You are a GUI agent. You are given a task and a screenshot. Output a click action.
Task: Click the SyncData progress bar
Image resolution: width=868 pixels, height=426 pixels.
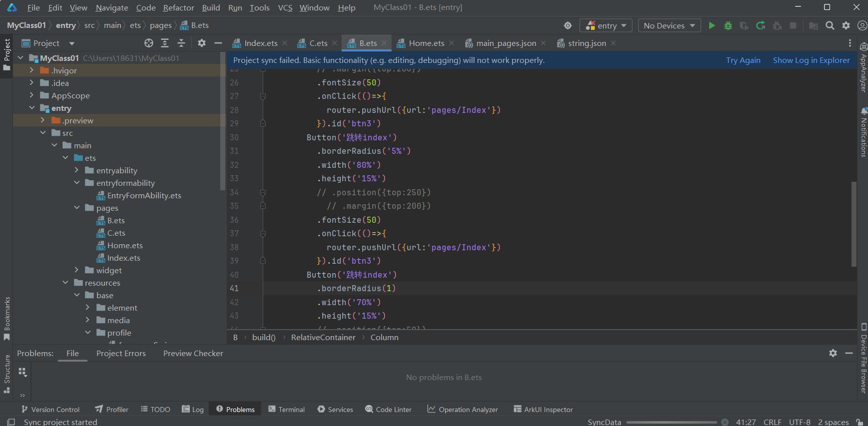click(671, 423)
